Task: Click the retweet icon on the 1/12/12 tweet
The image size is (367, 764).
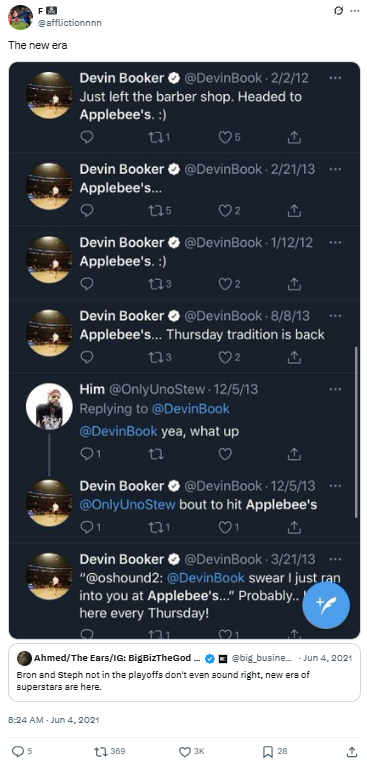Action: tap(155, 284)
